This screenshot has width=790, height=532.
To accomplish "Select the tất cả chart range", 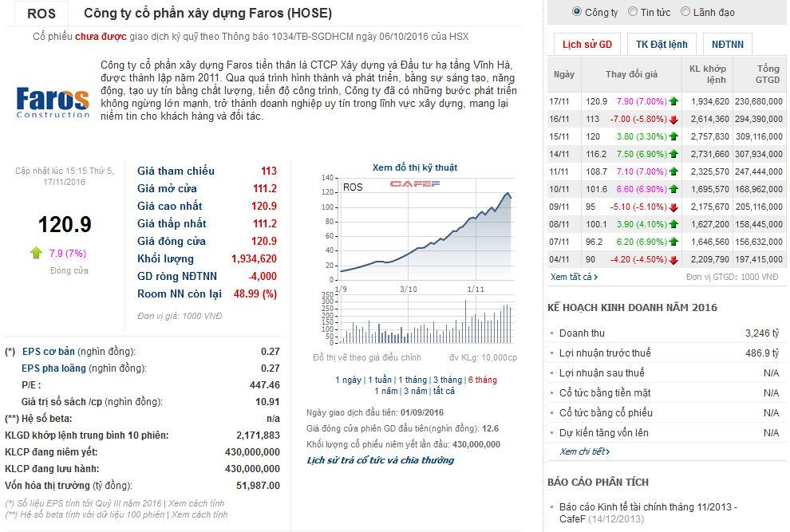I will [x=444, y=391].
